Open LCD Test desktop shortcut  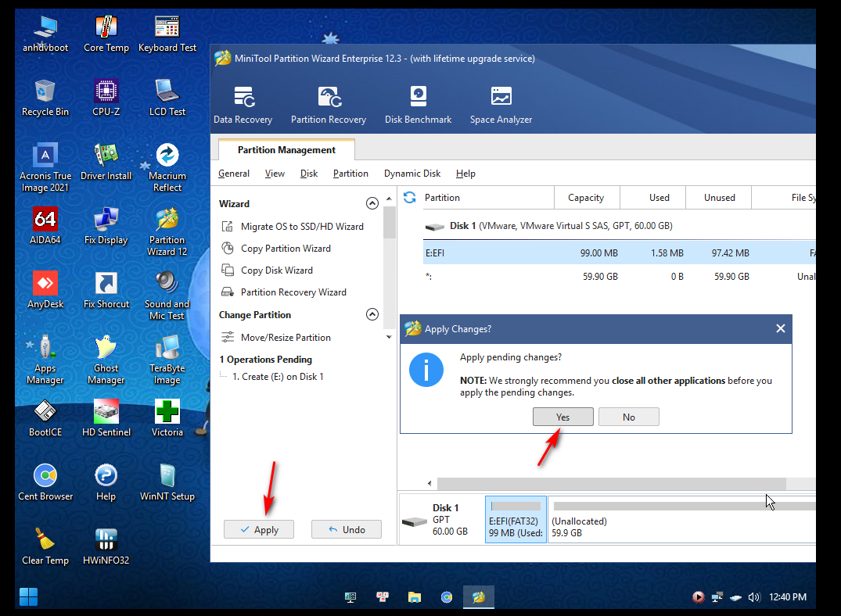(167, 98)
